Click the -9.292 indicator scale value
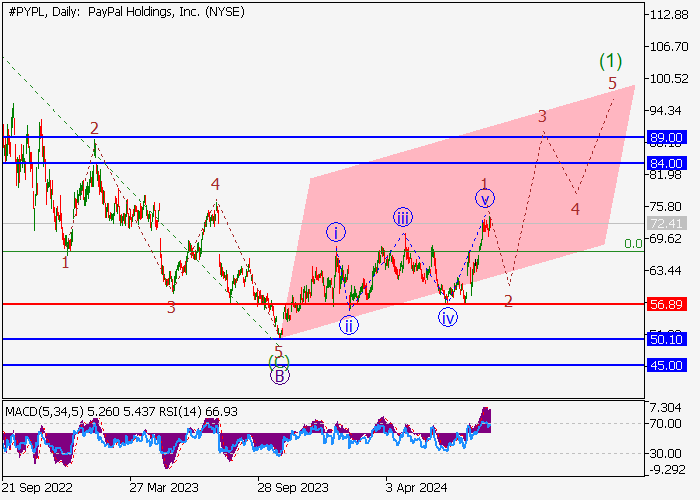 click(666, 470)
